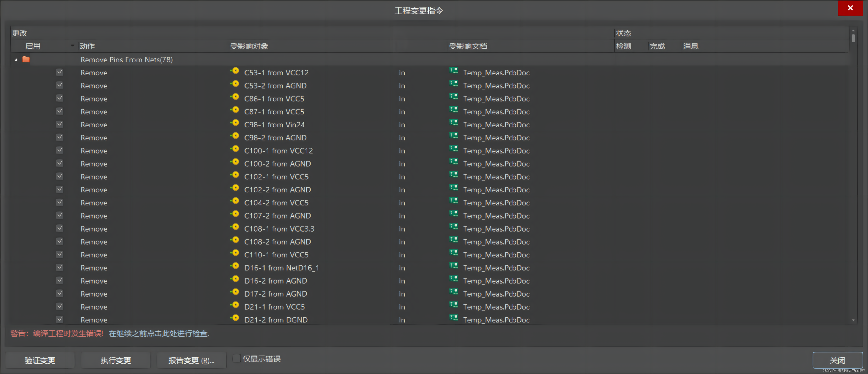This screenshot has height=374, width=868.
Task: Click the orange folder icon for Remove Pins From Nets
Action: point(26,59)
